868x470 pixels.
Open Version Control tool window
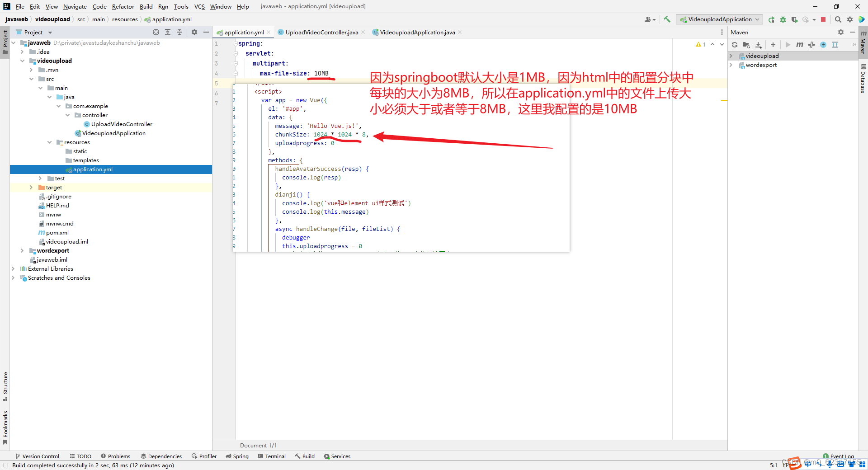click(37, 456)
